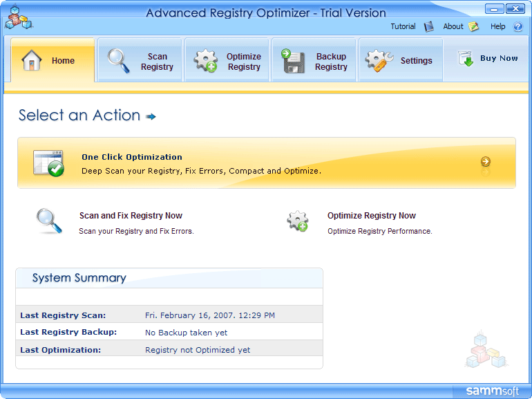Image resolution: width=532 pixels, height=399 pixels.
Task: Open the About link
Action: point(453,26)
